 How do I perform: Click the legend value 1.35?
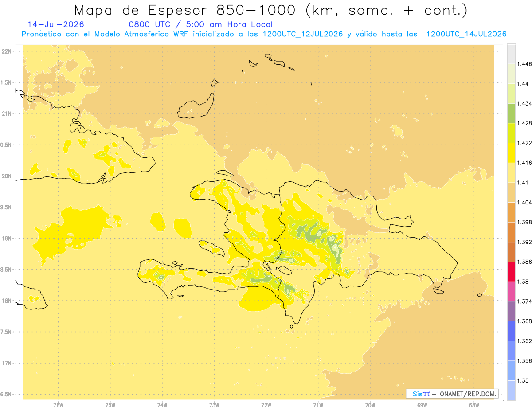(x=523, y=381)
